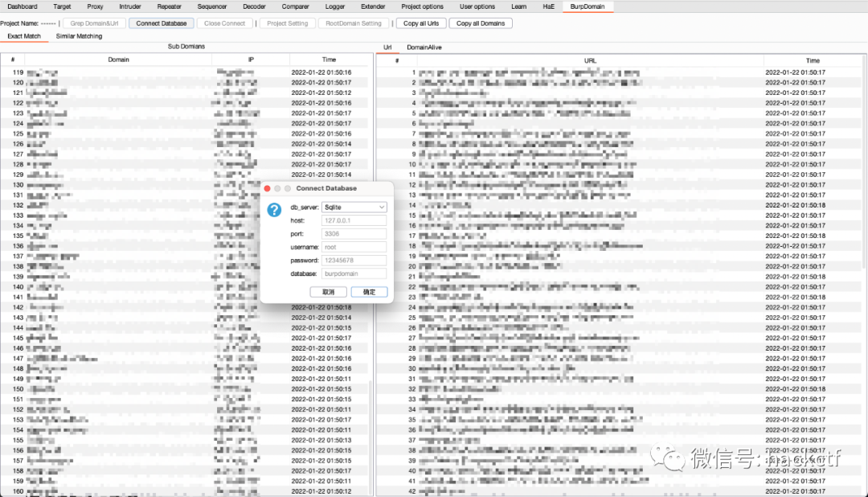Open the db_server Sqlite dropdown

coord(354,207)
